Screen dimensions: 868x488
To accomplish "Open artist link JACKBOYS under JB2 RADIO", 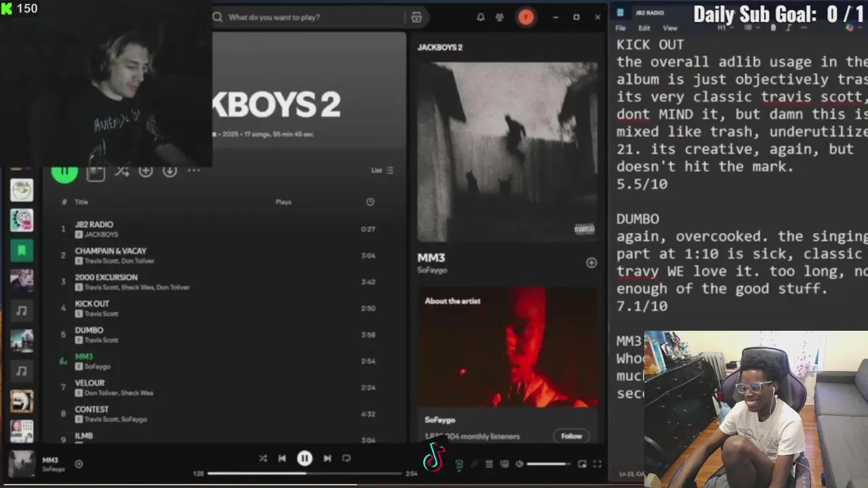I will [x=101, y=235].
